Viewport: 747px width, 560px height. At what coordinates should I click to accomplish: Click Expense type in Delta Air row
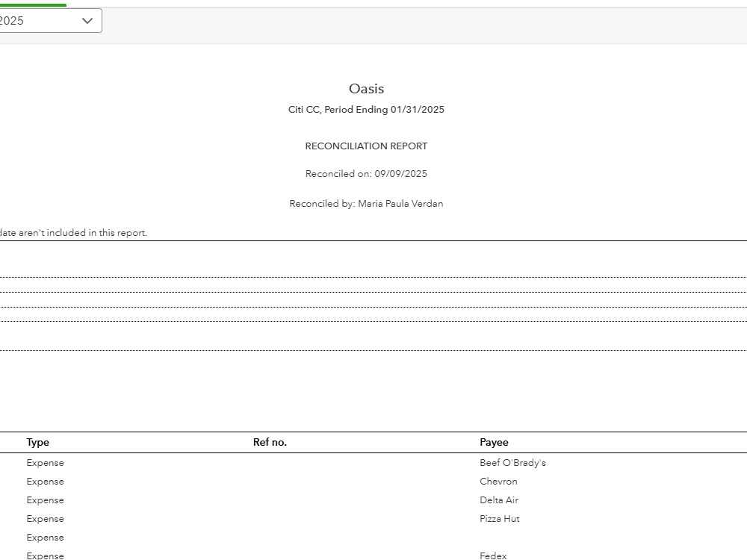(46, 500)
